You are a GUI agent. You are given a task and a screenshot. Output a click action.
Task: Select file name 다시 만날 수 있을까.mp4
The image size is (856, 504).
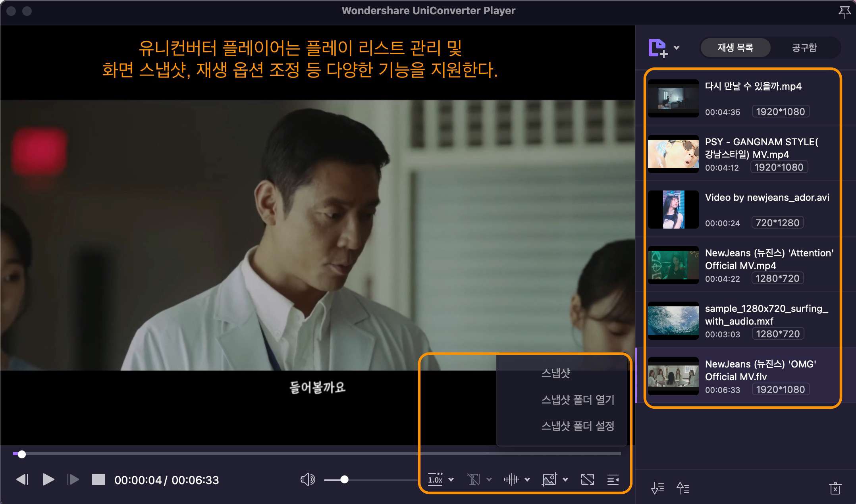753,87
